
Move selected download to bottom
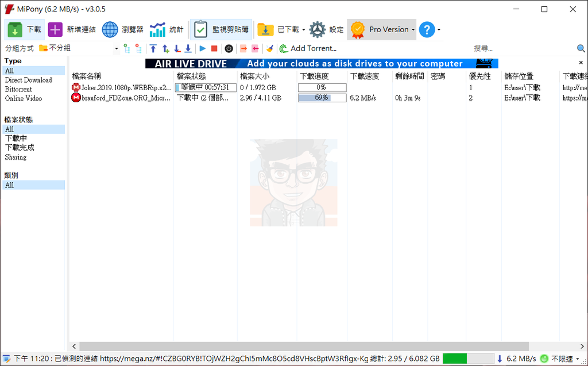point(188,48)
